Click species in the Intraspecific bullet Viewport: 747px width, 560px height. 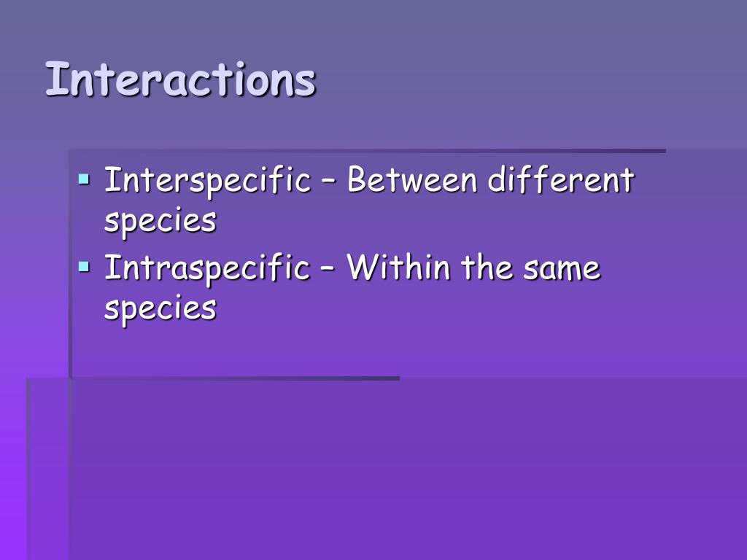coord(160,309)
